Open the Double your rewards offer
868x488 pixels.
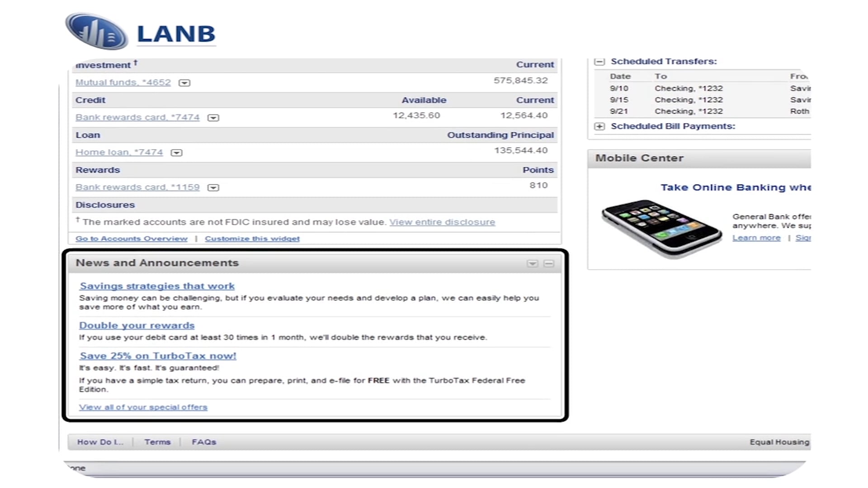137,325
